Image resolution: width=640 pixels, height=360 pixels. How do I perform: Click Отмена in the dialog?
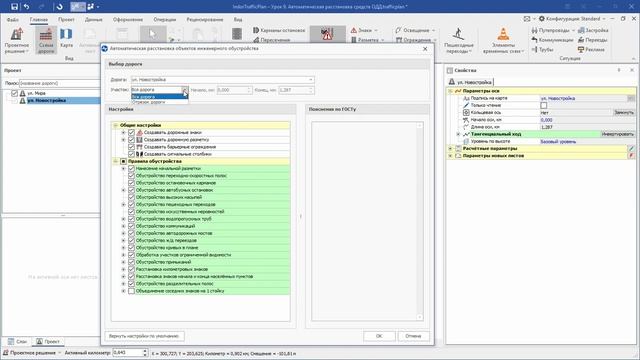pos(413,336)
